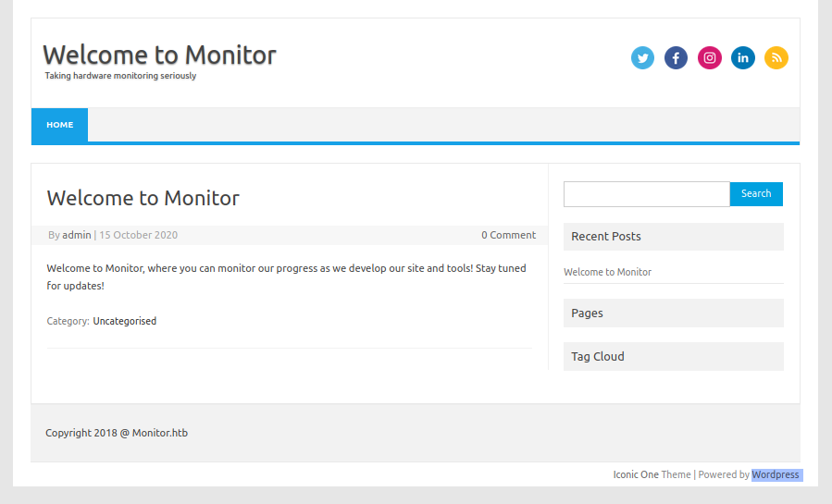Click the 15 October 2020 post date
The width and height of the screenshot is (832, 504).
tap(138, 235)
